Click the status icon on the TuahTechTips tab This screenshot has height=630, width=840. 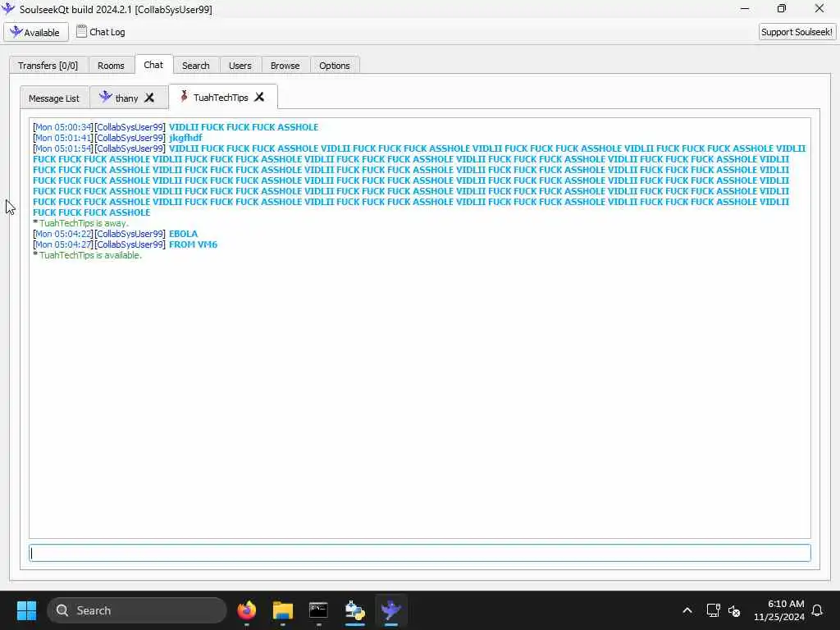(x=185, y=97)
